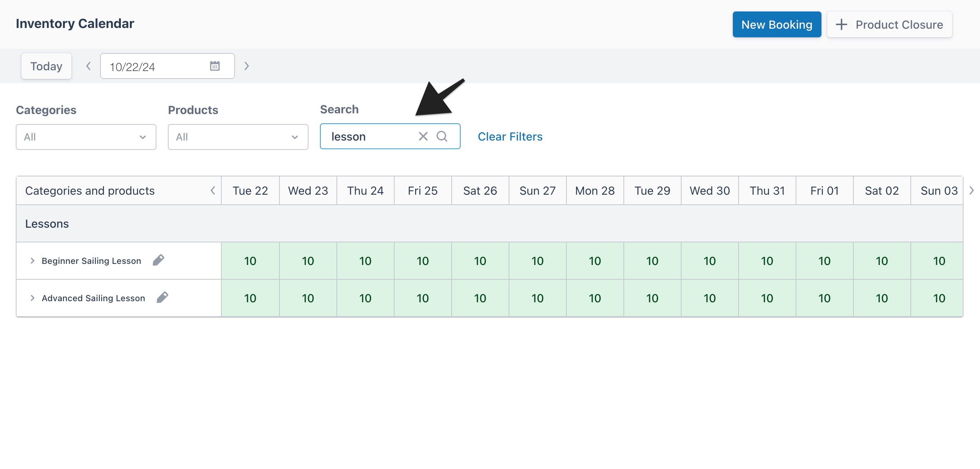This screenshot has width=980, height=469.
Task: Open the date picker calendar icon
Action: point(215,66)
